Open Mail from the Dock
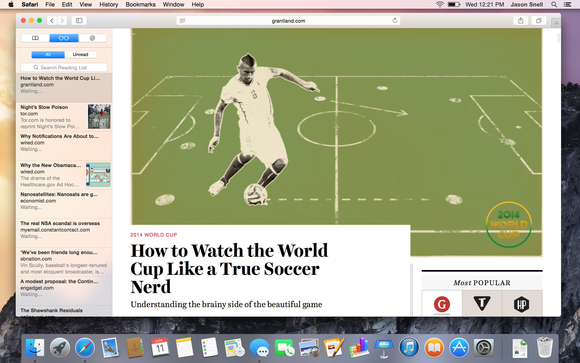Viewport: 580px width, 363px height. coord(109,348)
